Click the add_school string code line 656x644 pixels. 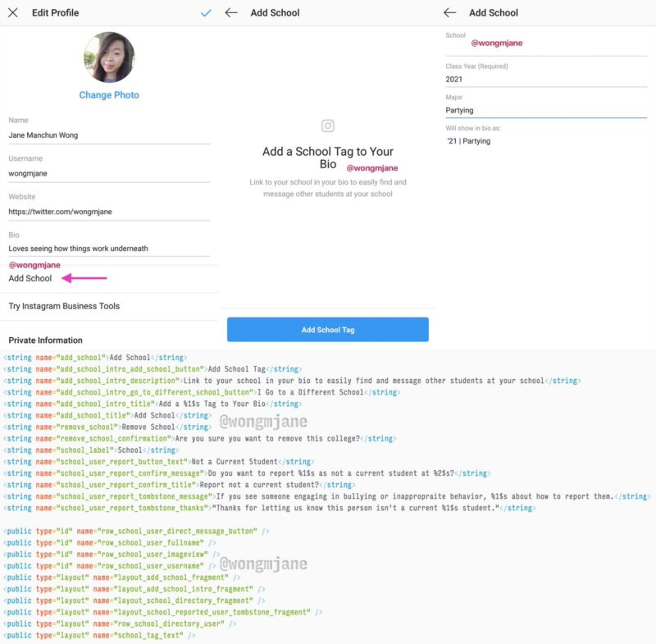pyautogui.click(x=95, y=358)
